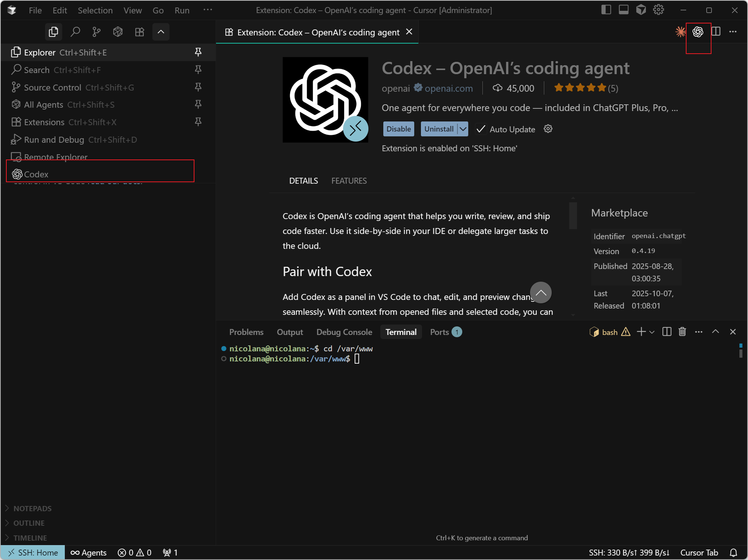Open the extension settings gear beside Auto Update
Viewport: 748px width, 560px height.
[548, 129]
